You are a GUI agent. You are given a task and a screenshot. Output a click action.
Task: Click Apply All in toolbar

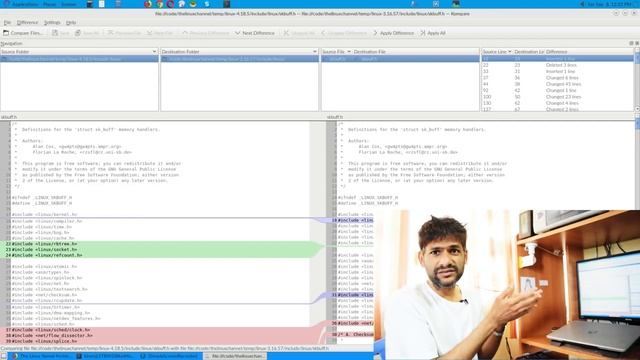coord(433,33)
